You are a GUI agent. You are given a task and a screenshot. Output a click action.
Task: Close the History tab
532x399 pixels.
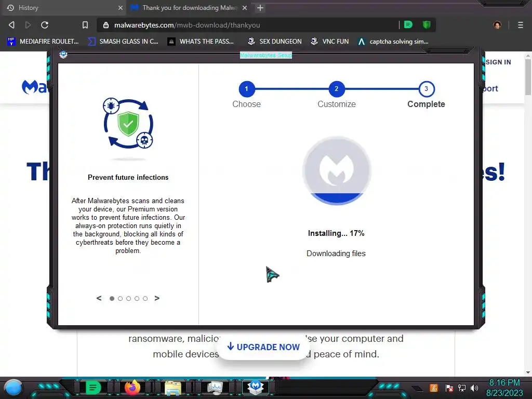click(x=120, y=7)
